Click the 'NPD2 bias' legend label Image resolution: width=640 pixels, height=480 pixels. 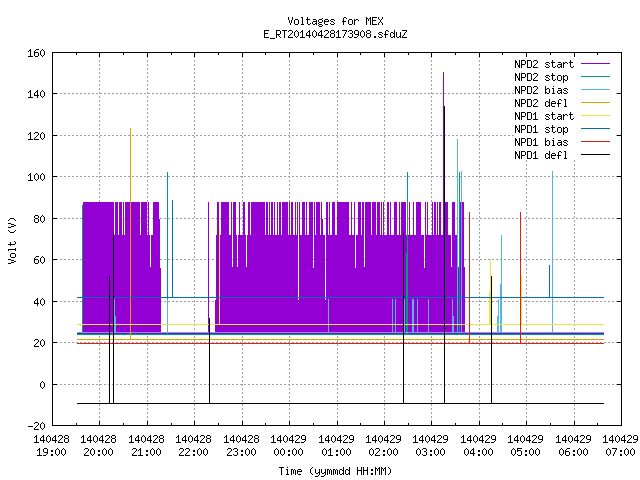coord(541,90)
